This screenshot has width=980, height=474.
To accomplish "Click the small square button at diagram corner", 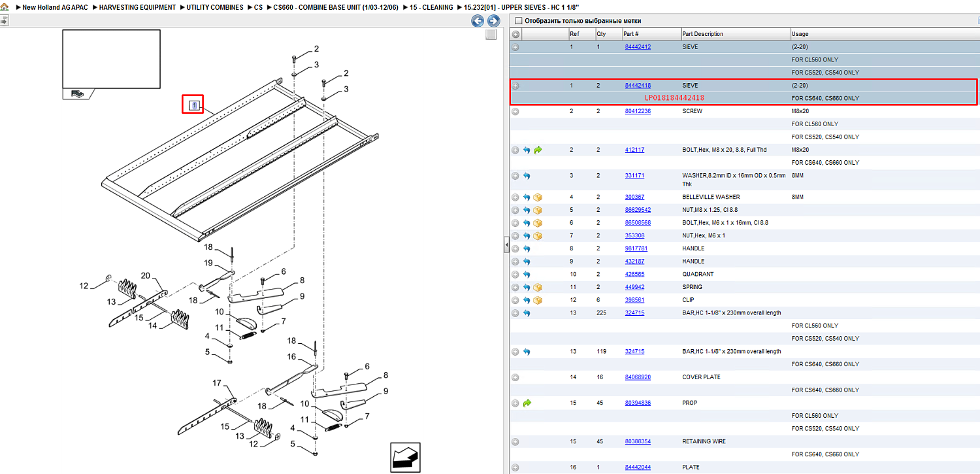I will [491, 35].
